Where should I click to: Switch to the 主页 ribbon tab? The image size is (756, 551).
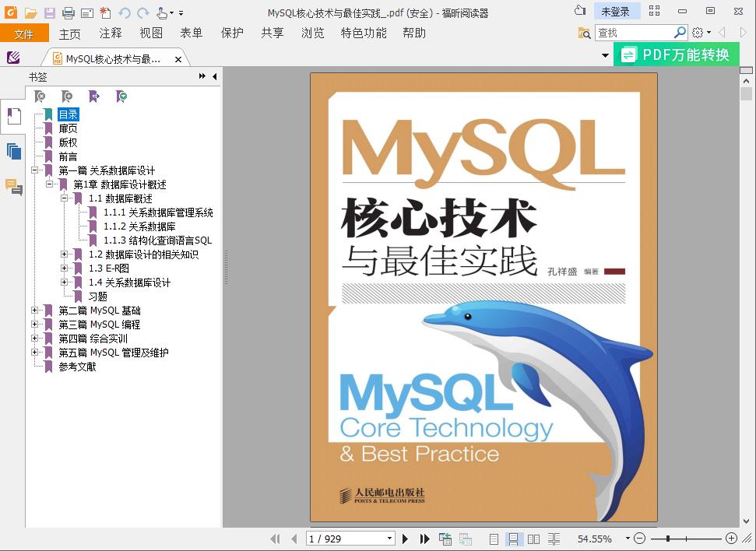[70, 33]
